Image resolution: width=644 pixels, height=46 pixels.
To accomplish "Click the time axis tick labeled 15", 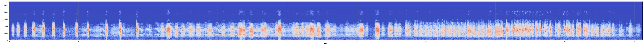I will click(218, 42).
